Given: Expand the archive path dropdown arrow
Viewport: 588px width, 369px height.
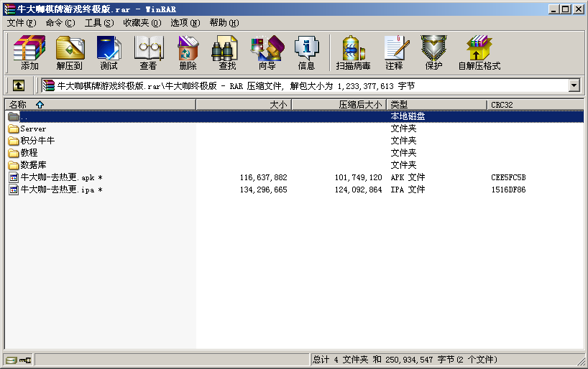Looking at the screenshot, I should 574,85.
